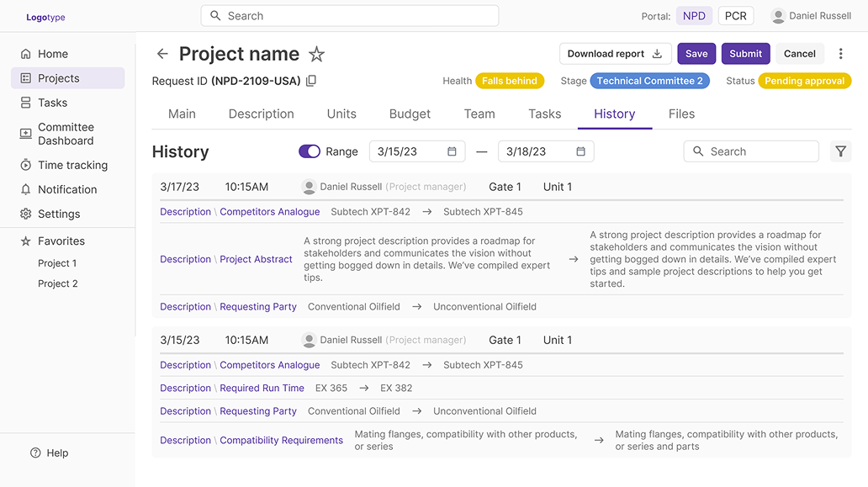Submit the project
The image size is (868, 487).
coord(745,54)
